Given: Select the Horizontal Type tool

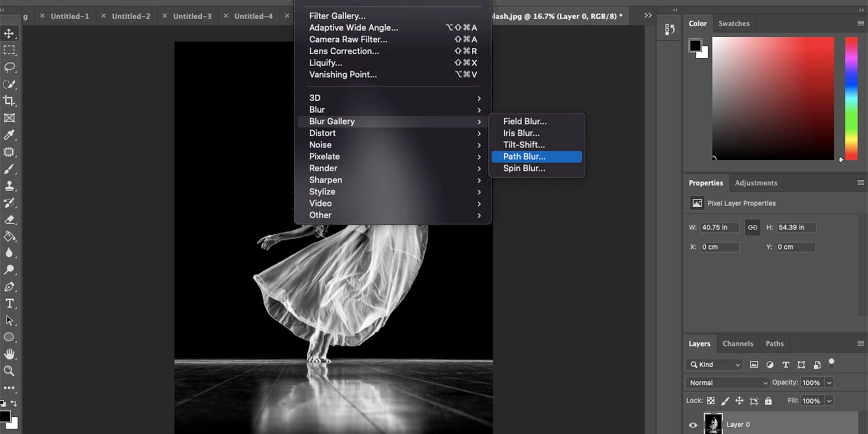Looking at the screenshot, I should point(9,303).
